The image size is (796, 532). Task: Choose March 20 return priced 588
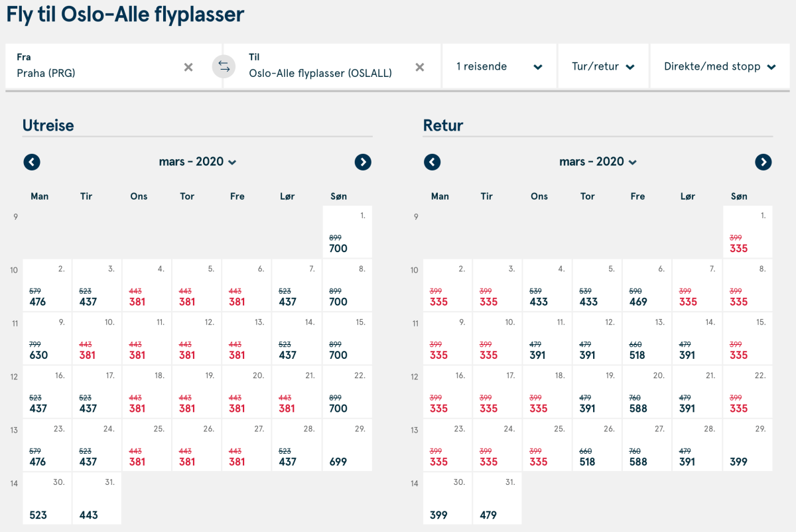click(x=647, y=392)
